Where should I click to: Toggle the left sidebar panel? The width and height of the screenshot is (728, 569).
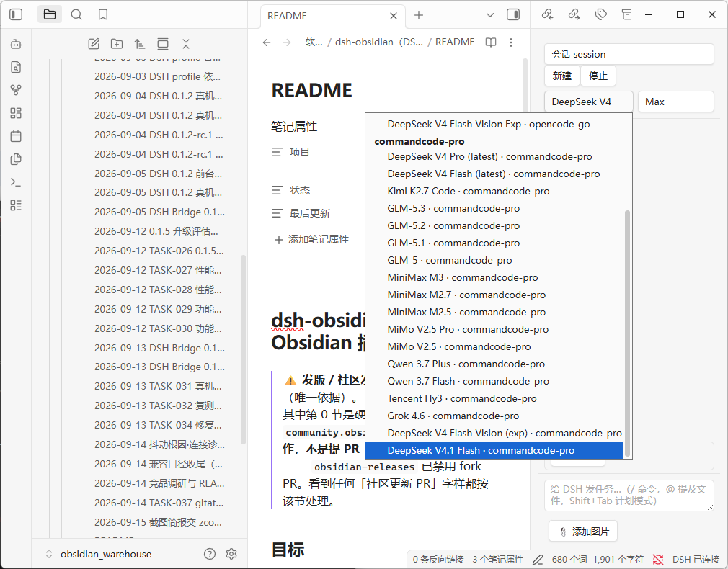pyautogui.click(x=16, y=15)
